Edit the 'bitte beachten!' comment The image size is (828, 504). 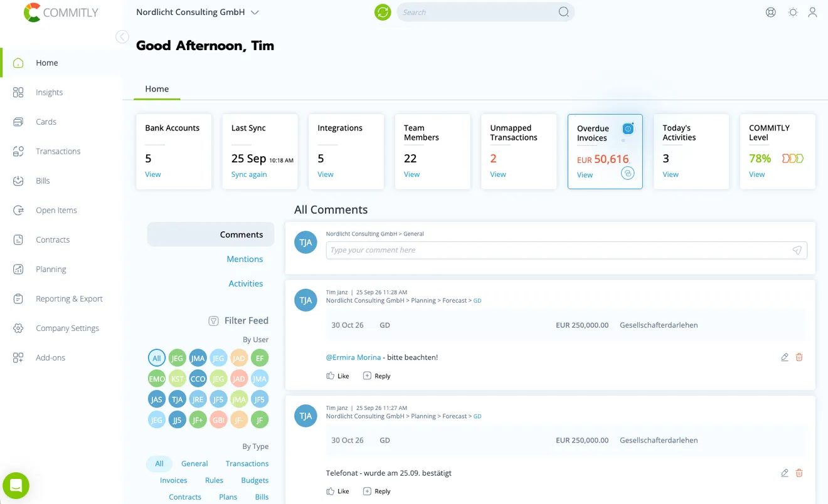tap(785, 357)
